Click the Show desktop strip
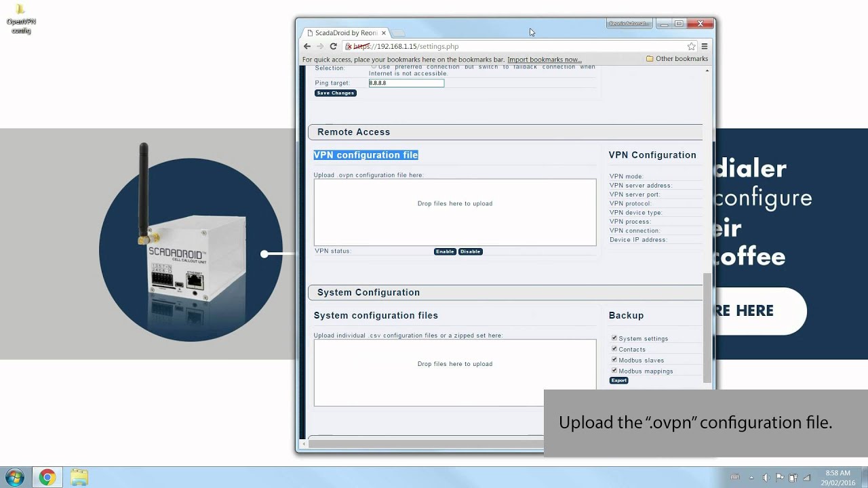This screenshot has width=868, height=488. pyautogui.click(x=864, y=477)
